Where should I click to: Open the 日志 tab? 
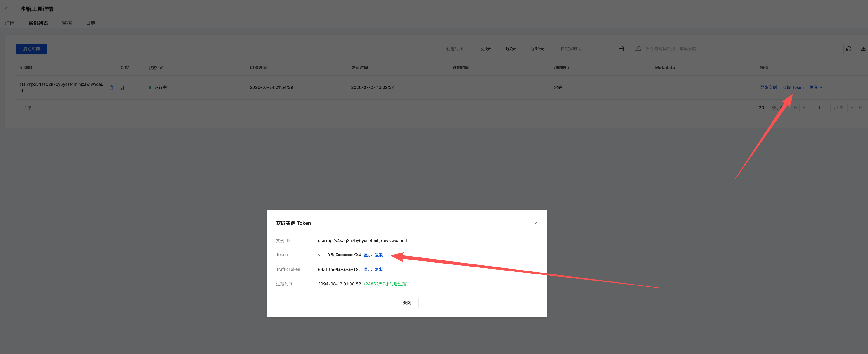pyautogui.click(x=91, y=23)
